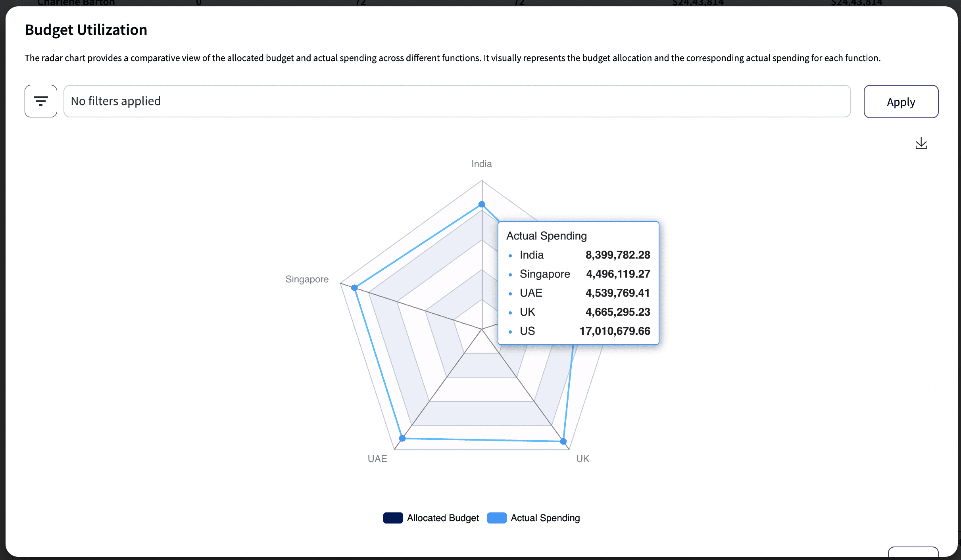
Task: Click the UK axis label
Action: coord(582,459)
